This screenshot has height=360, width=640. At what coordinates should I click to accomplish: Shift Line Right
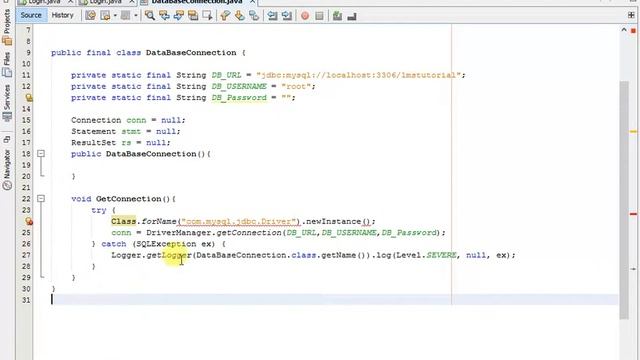[287, 16]
